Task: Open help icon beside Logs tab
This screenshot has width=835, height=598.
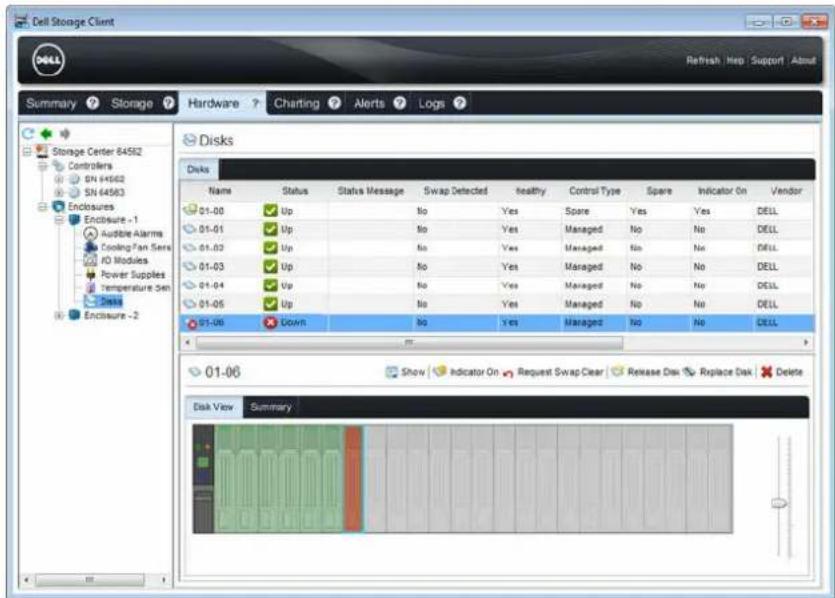Action: 460,103
